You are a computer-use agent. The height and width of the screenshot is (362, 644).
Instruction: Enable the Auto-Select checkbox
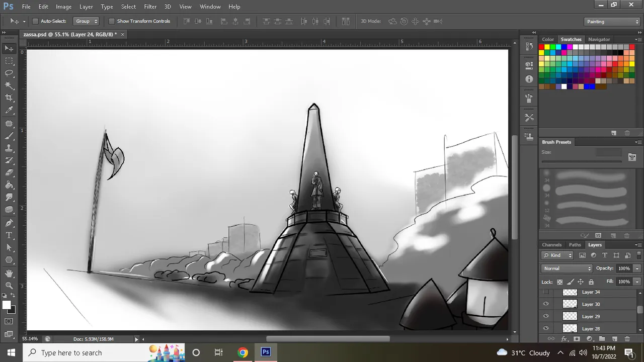36,21
